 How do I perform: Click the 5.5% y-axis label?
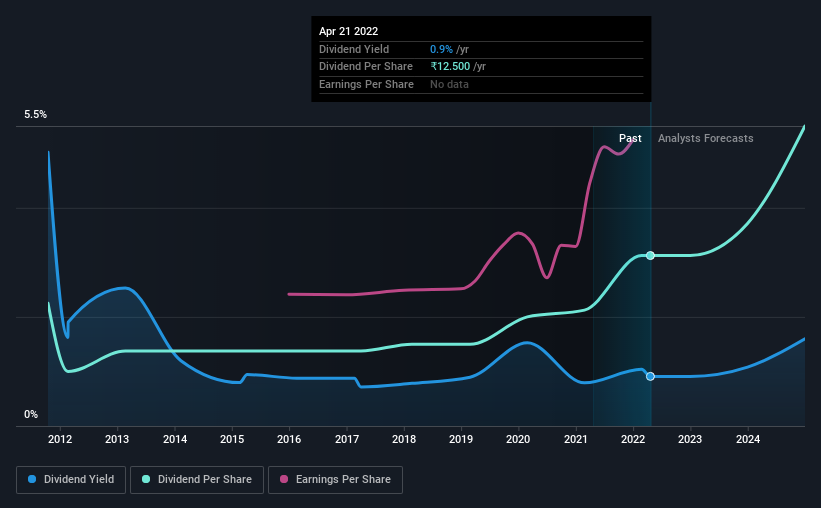35,114
